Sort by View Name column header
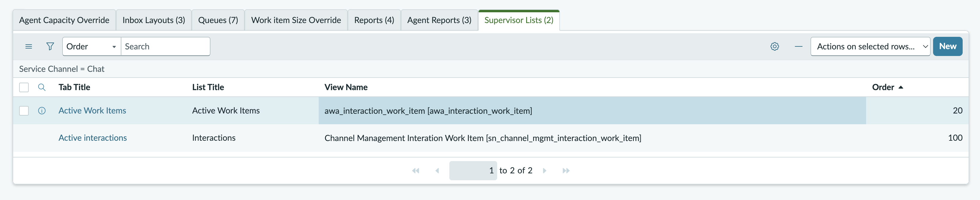 (x=346, y=87)
